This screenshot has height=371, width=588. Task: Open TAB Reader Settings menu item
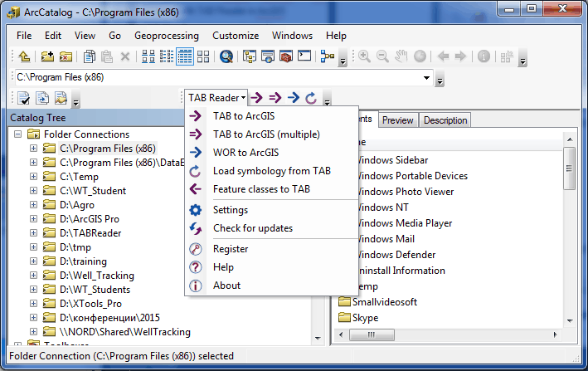[271, 210]
